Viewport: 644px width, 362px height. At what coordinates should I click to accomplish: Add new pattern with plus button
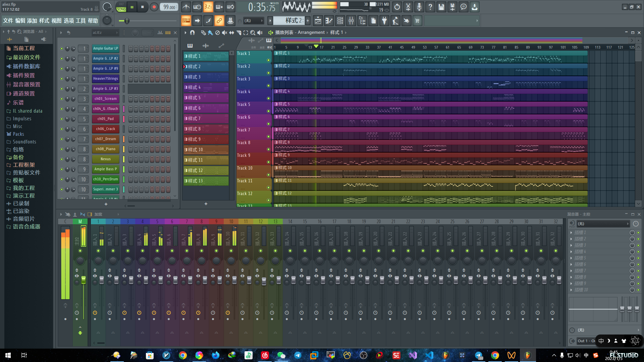tap(308, 21)
